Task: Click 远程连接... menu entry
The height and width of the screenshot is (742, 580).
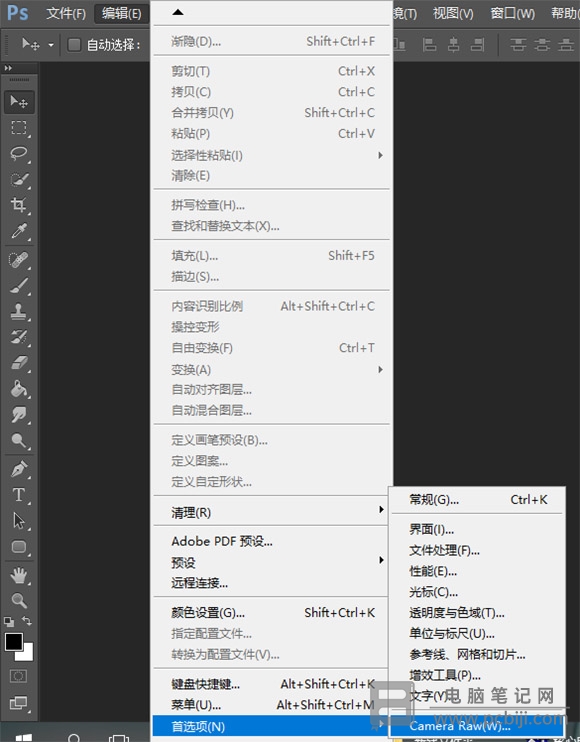Action: pos(272,583)
